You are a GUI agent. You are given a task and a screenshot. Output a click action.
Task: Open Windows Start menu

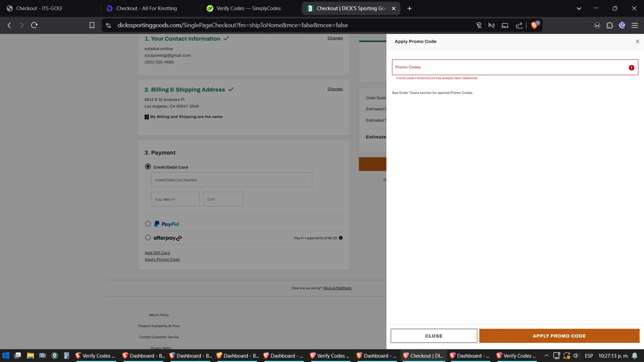click(x=6, y=356)
